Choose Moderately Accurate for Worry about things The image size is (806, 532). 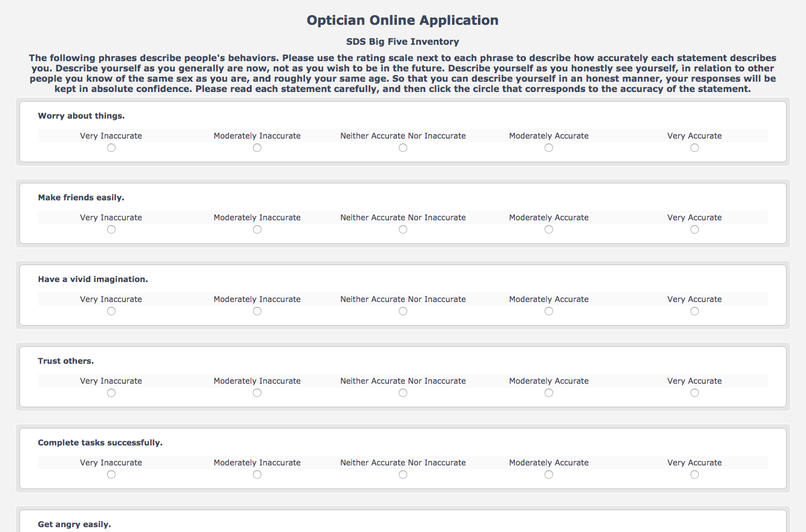click(x=549, y=148)
